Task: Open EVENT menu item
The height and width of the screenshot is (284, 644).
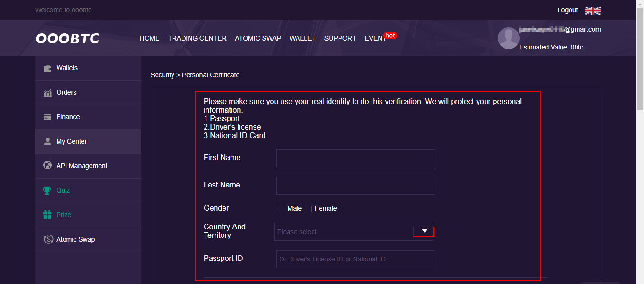Action: (x=375, y=38)
